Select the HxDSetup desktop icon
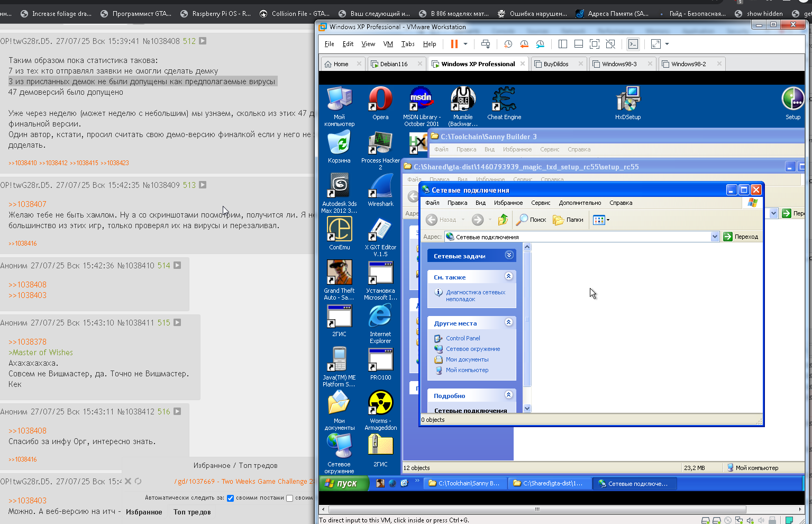812x524 pixels. point(628,104)
